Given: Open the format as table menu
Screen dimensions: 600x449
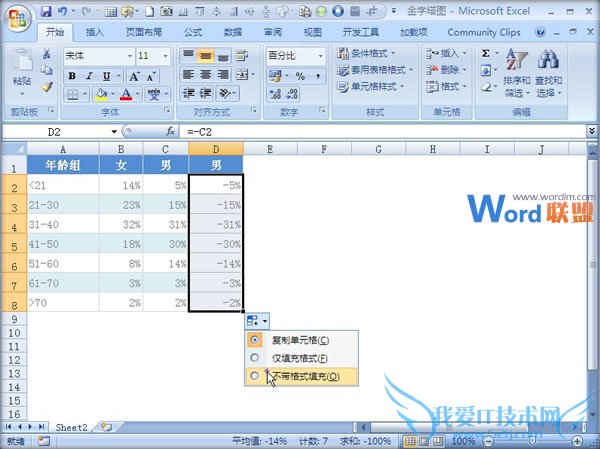Looking at the screenshot, I should click(375, 70).
